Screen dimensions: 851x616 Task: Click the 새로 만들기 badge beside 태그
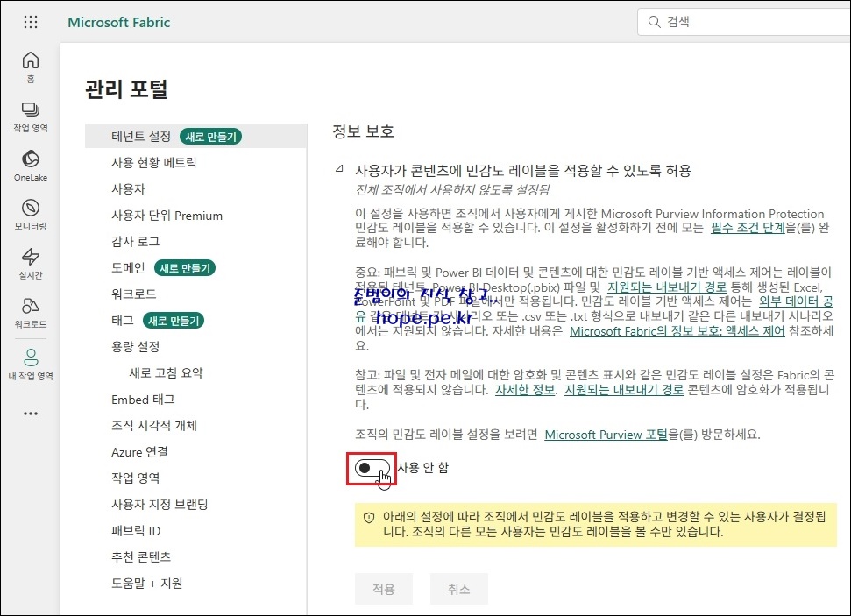tap(174, 321)
